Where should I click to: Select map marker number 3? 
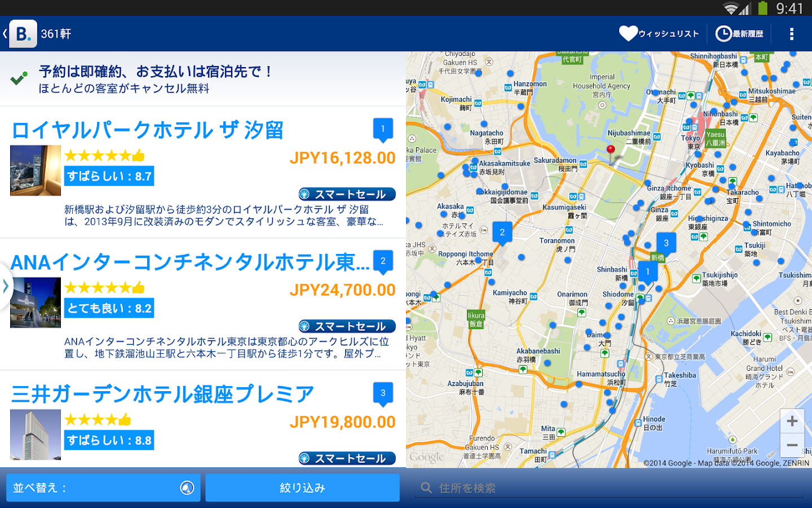pos(666,244)
